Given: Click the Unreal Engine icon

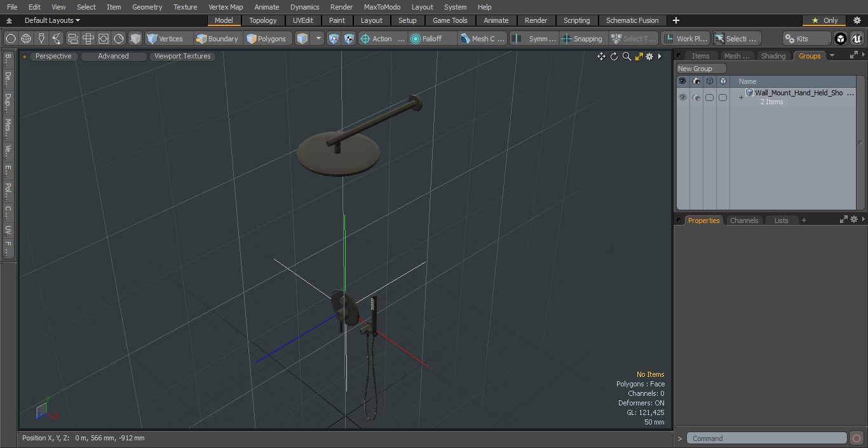Looking at the screenshot, I should [x=857, y=39].
